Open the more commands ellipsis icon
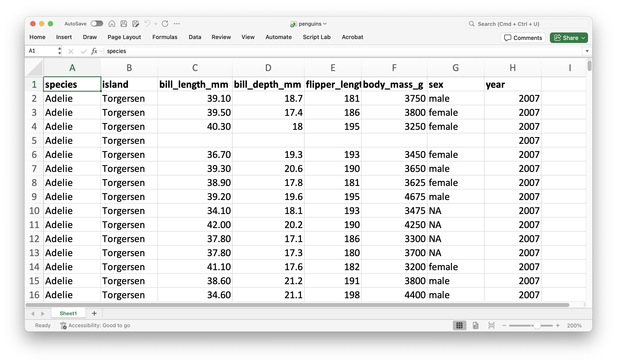Image resolution: width=617 pixels, height=364 pixels. click(177, 23)
